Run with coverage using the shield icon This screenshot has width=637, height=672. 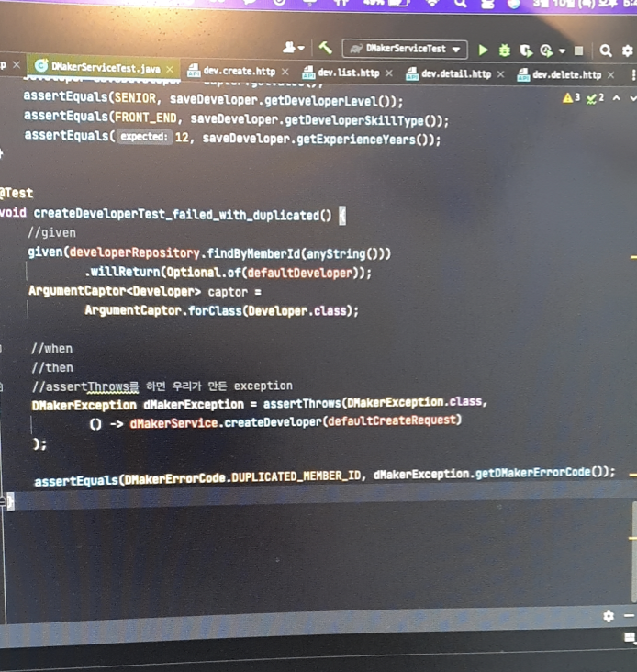pyautogui.click(x=526, y=51)
